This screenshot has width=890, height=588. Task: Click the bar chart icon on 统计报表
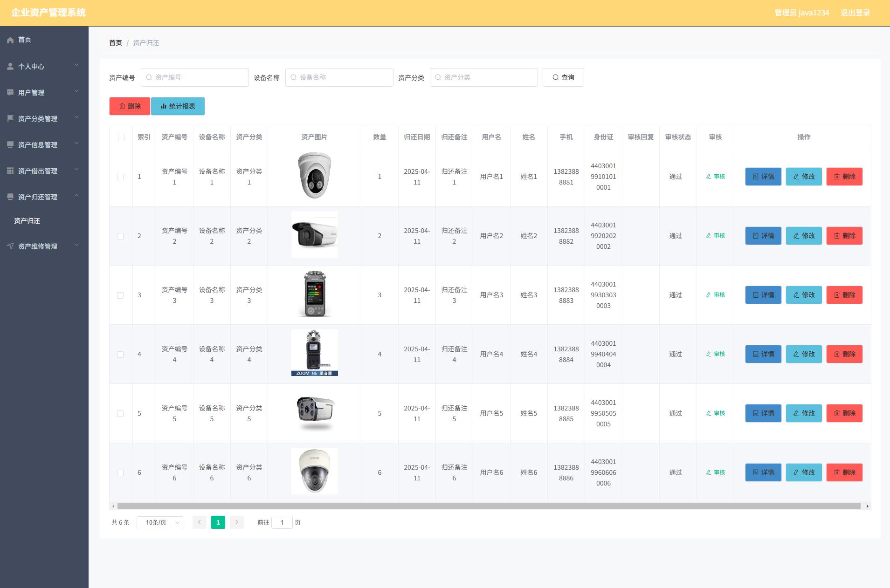coord(164,106)
